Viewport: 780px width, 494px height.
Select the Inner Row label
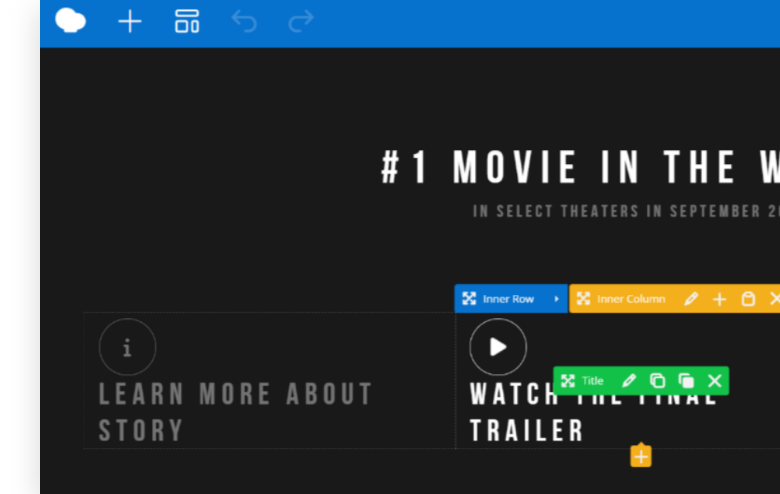[508, 299]
